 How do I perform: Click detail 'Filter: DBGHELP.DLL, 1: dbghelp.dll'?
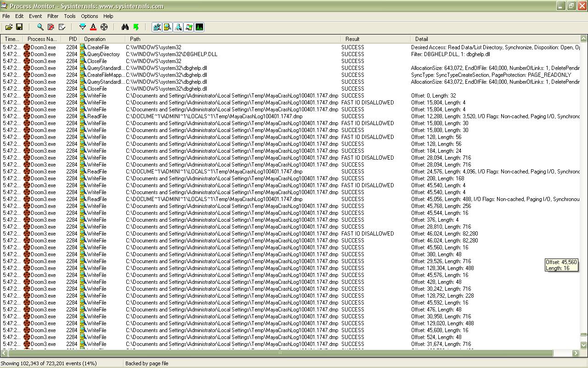point(451,54)
